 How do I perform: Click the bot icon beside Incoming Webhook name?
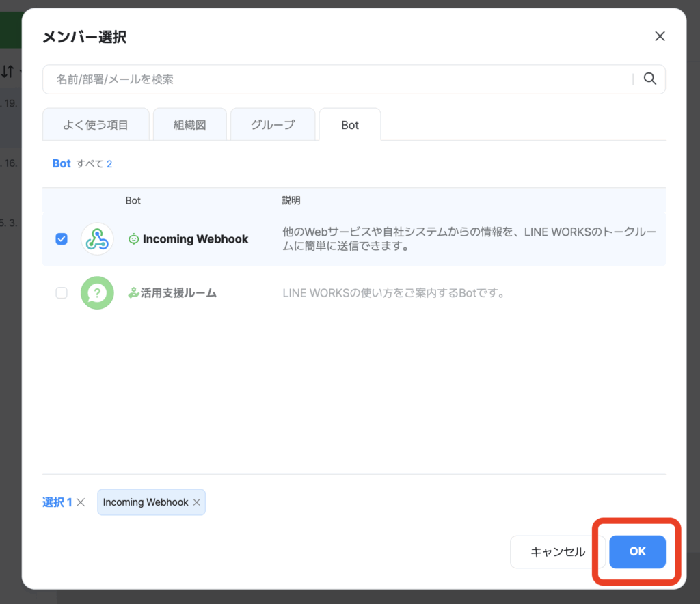[x=133, y=239]
